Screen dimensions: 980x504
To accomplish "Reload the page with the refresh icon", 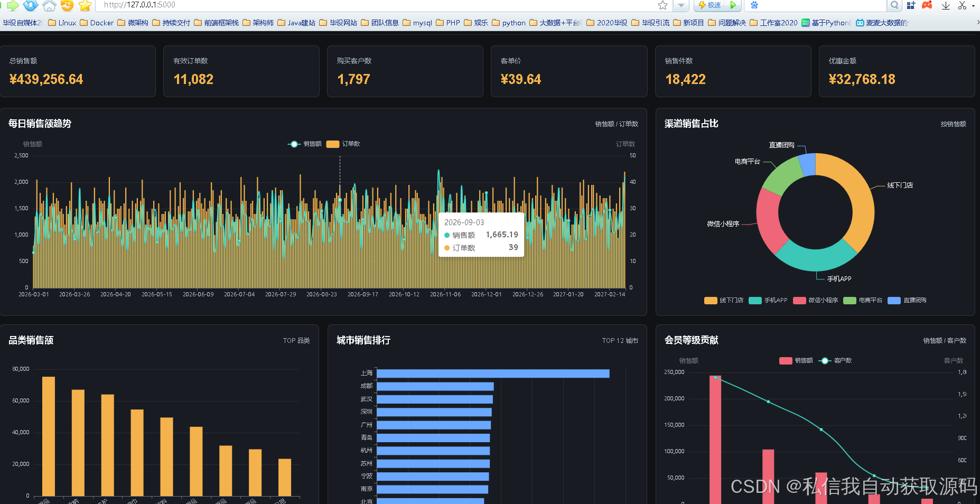I will pyautogui.click(x=31, y=5).
